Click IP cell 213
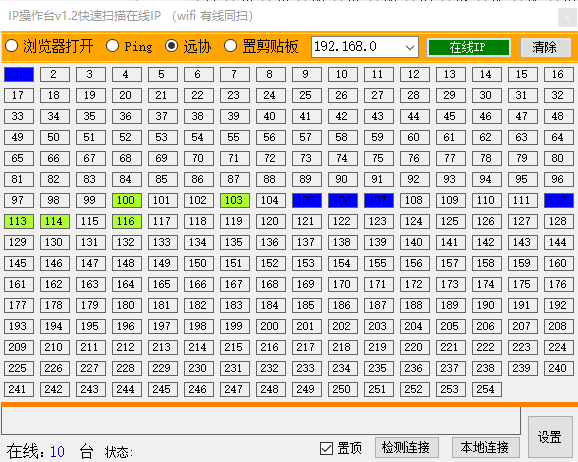The image size is (578, 462). [x=163, y=348]
